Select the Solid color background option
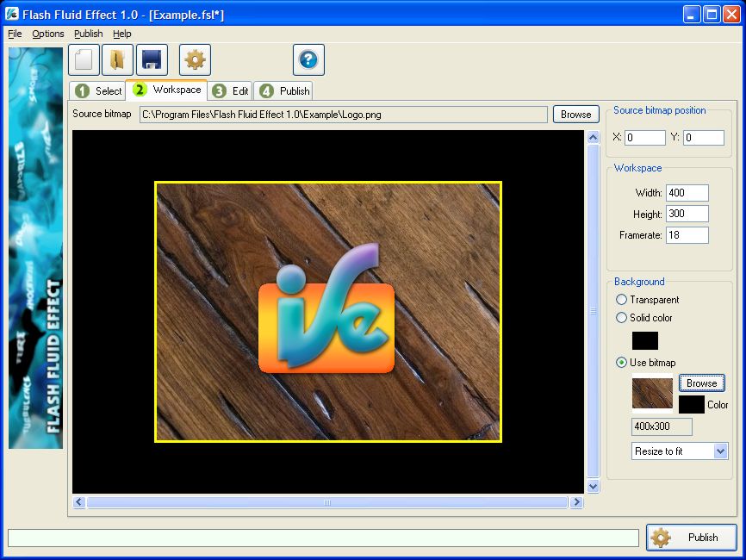The width and height of the screenshot is (746, 560). [x=644, y=317]
